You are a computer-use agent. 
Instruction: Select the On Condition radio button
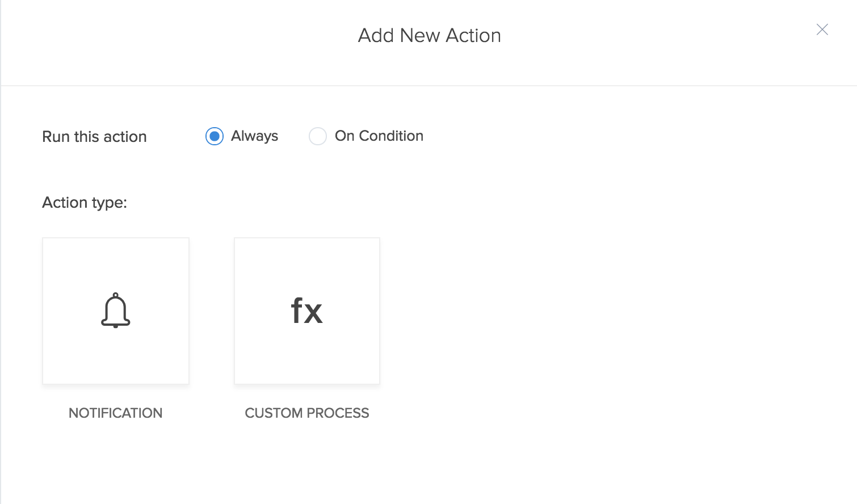point(318,136)
